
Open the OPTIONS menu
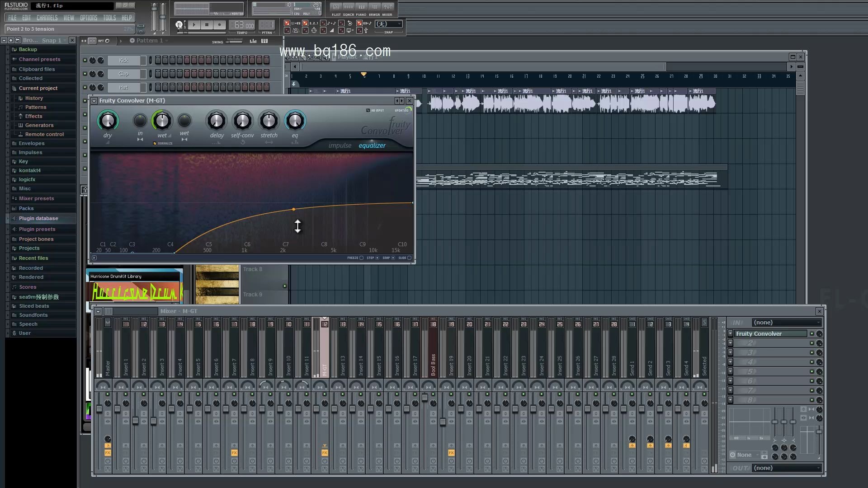[89, 18]
